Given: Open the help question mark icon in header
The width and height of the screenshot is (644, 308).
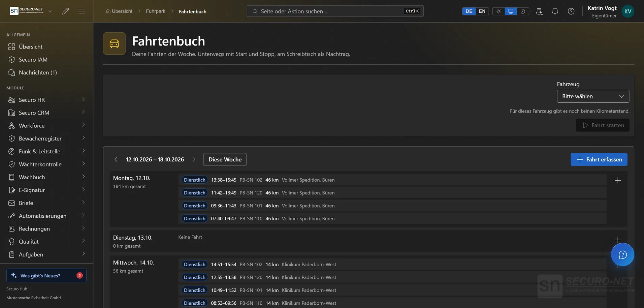Looking at the screenshot, I should coord(571,11).
